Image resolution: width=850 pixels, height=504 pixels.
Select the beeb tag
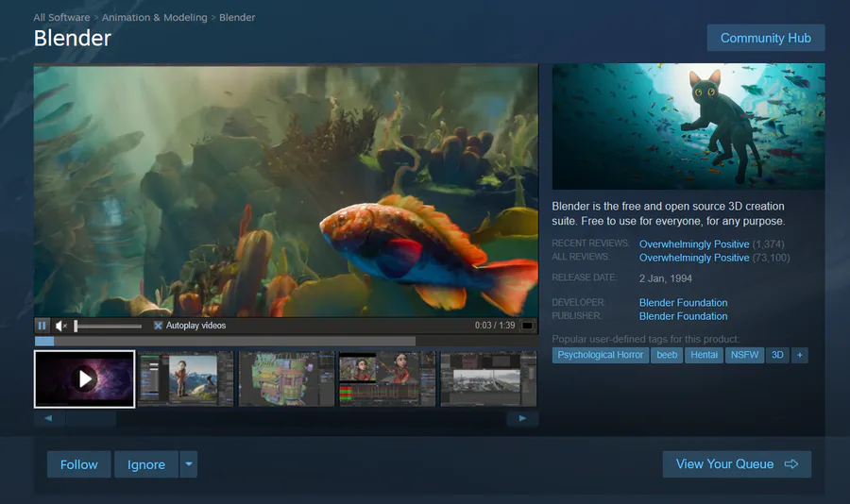[x=667, y=355]
